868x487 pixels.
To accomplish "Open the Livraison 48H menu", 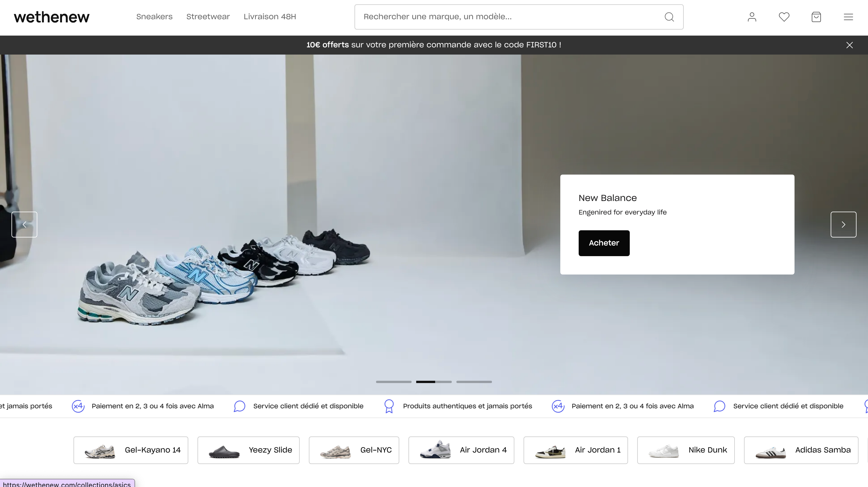I will coord(270,17).
